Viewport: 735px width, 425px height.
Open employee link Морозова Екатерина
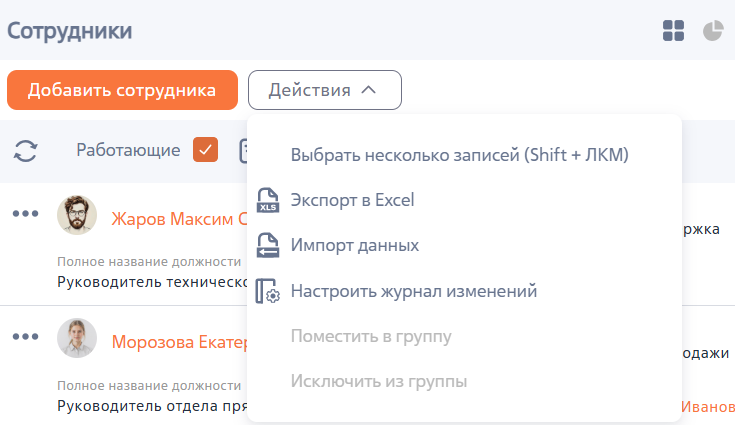point(179,342)
